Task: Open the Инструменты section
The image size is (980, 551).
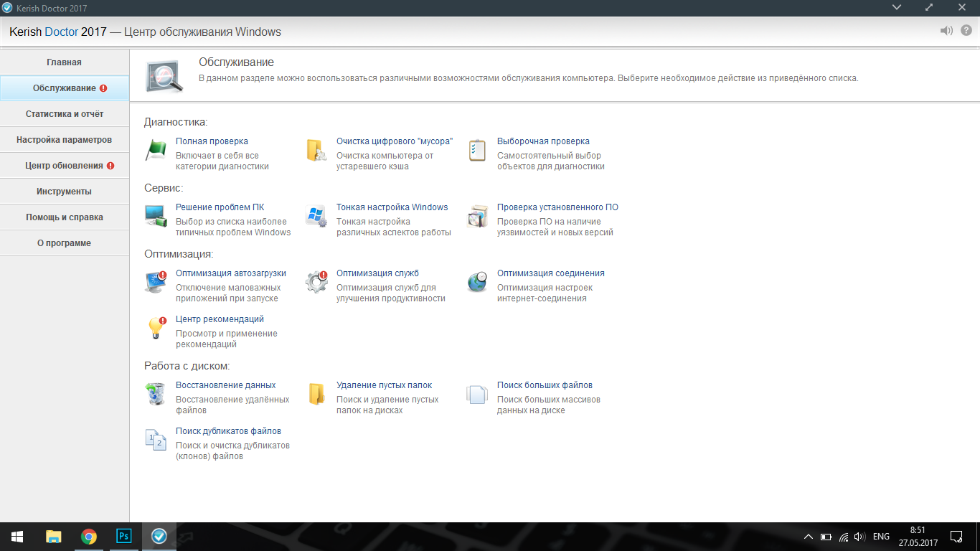Action: pos(65,192)
